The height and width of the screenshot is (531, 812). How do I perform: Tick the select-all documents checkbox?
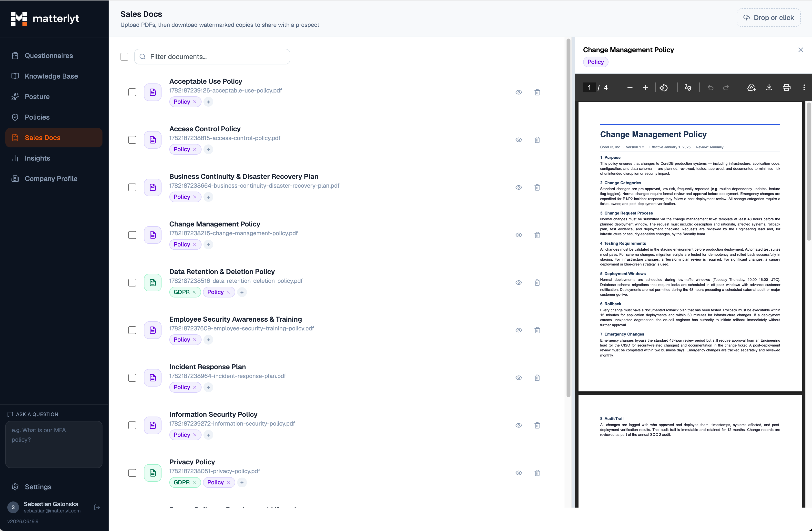coord(124,57)
